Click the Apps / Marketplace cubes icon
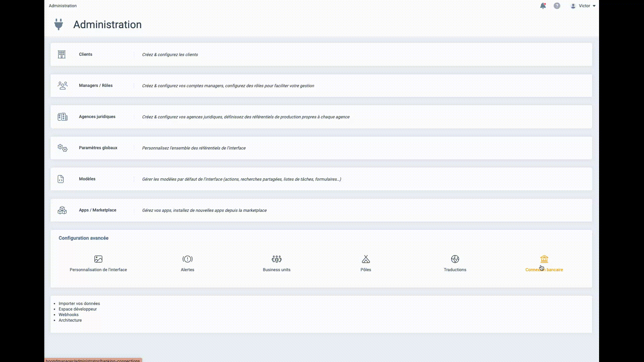This screenshot has height=362, width=644. (62, 210)
